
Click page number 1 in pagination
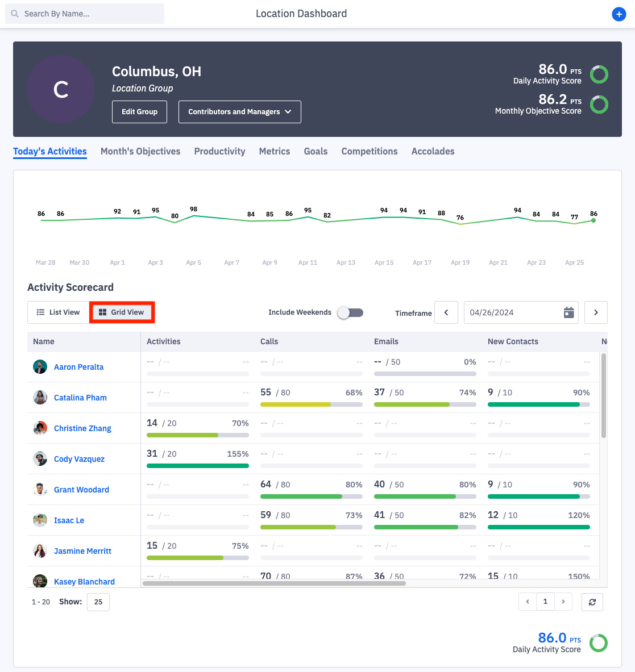(545, 602)
